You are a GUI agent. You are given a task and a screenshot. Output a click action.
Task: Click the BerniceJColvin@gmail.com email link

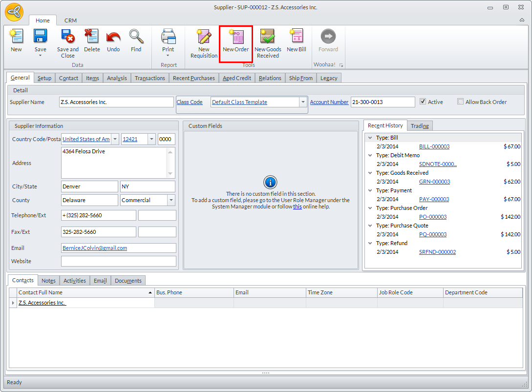click(x=95, y=248)
